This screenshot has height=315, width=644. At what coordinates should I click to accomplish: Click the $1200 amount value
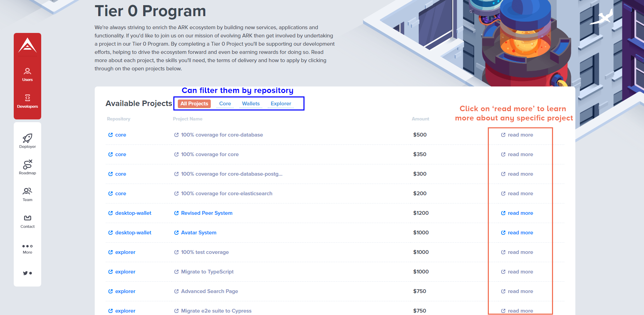[x=421, y=213]
